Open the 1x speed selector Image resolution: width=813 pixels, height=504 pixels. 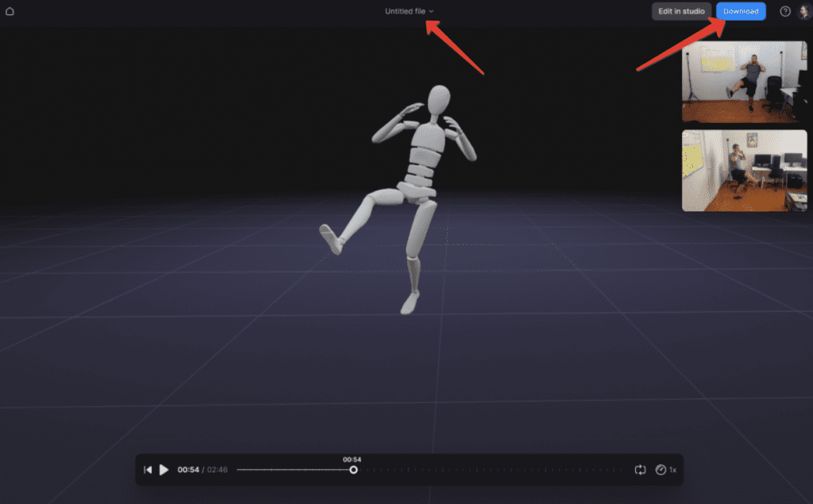672,470
